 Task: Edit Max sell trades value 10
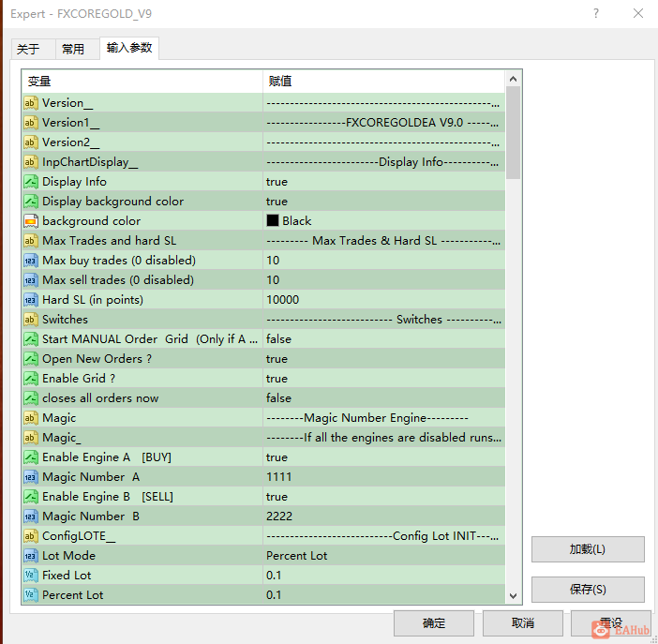coord(384,280)
